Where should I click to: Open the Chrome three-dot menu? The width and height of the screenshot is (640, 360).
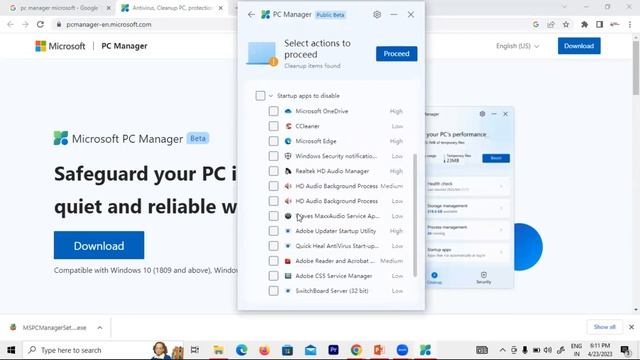pyautogui.click(x=630, y=24)
